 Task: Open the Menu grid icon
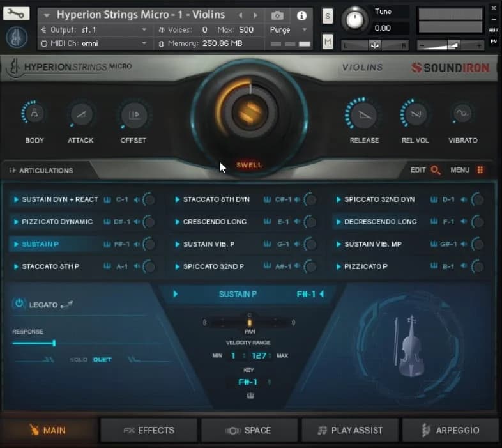coord(480,170)
